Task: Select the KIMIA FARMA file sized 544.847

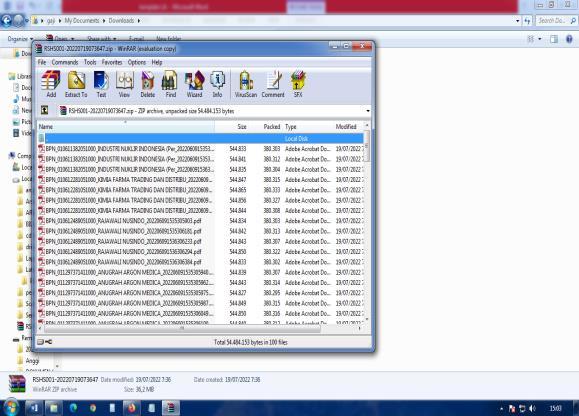Action: [x=201, y=180]
